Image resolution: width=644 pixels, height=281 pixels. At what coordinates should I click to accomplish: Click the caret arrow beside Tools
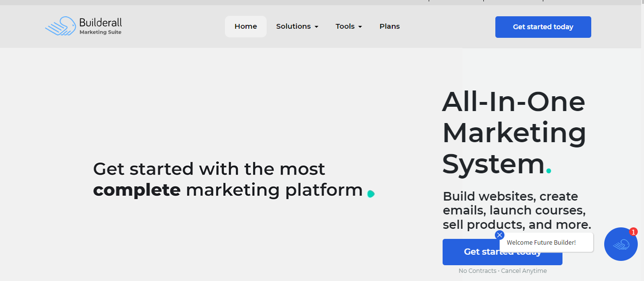(360, 27)
